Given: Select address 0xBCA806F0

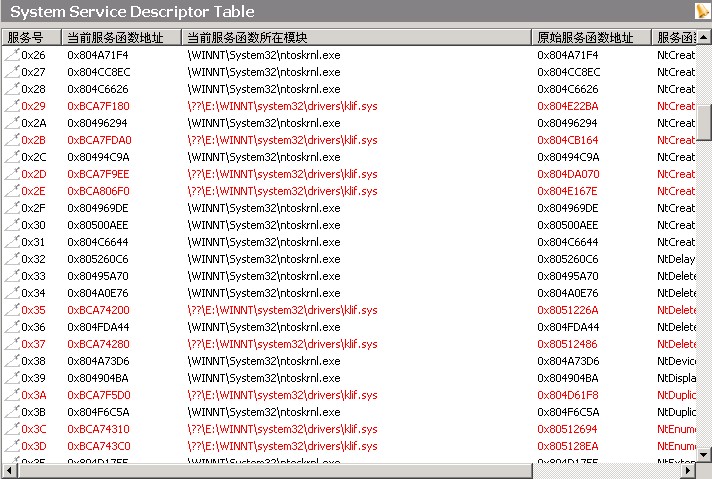Looking at the screenshot, I should click(99, 191).
